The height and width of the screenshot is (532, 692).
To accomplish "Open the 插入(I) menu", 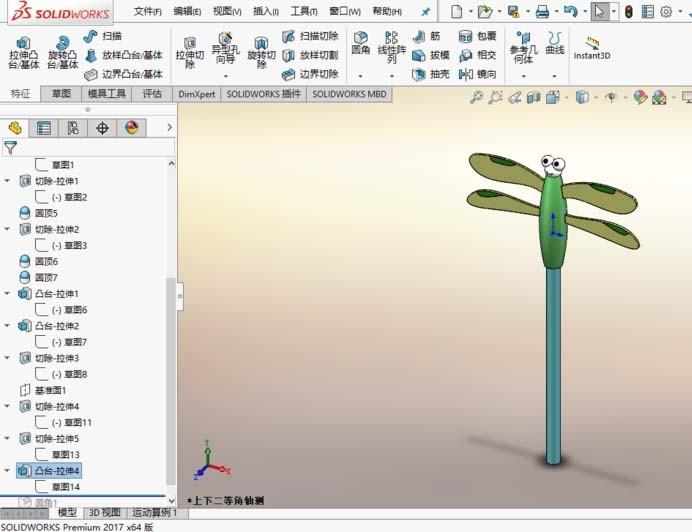I will click(266, 11).
